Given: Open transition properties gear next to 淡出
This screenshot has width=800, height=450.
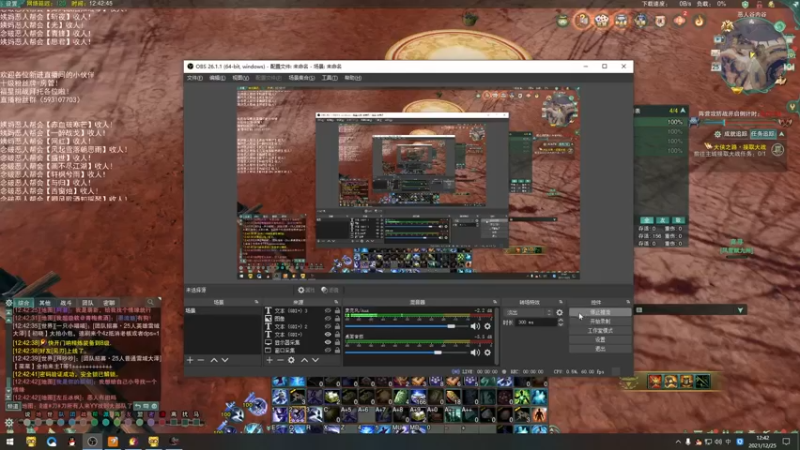Looking at the screenshot, I should [x=560, y=312].
